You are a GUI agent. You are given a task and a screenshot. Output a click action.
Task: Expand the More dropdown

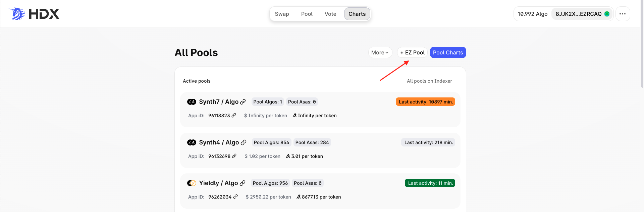pyautogui.click(x=380, y=52)
